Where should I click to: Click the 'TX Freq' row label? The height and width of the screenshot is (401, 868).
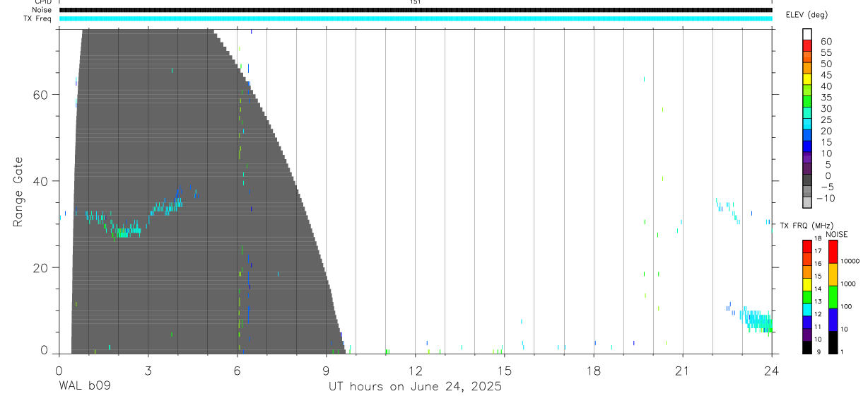[38, 18]
